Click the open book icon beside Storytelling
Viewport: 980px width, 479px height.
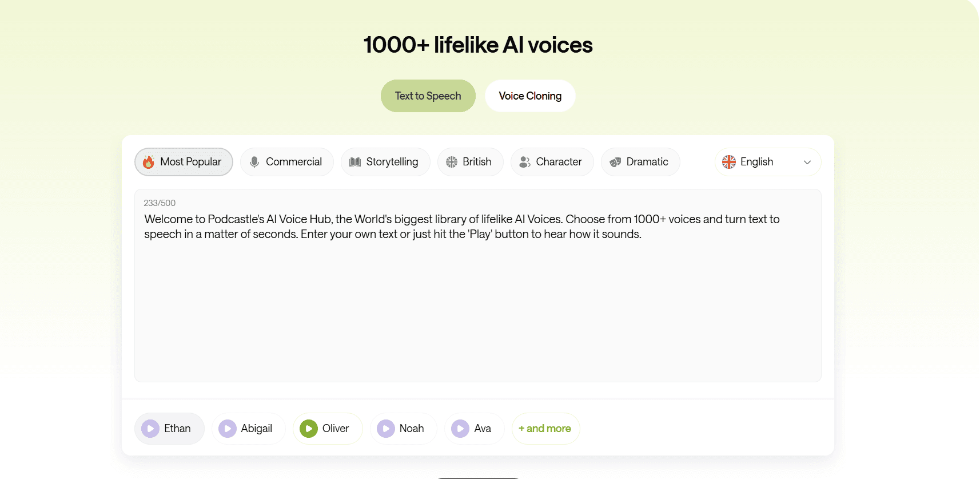point(355,162)
